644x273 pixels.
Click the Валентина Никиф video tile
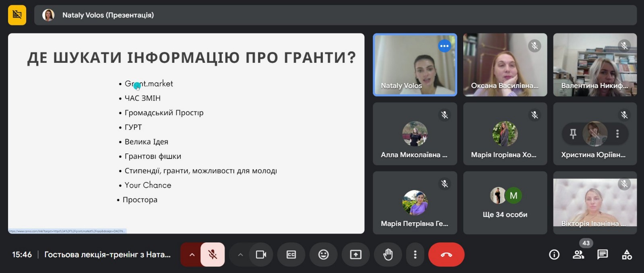[595, 65]
